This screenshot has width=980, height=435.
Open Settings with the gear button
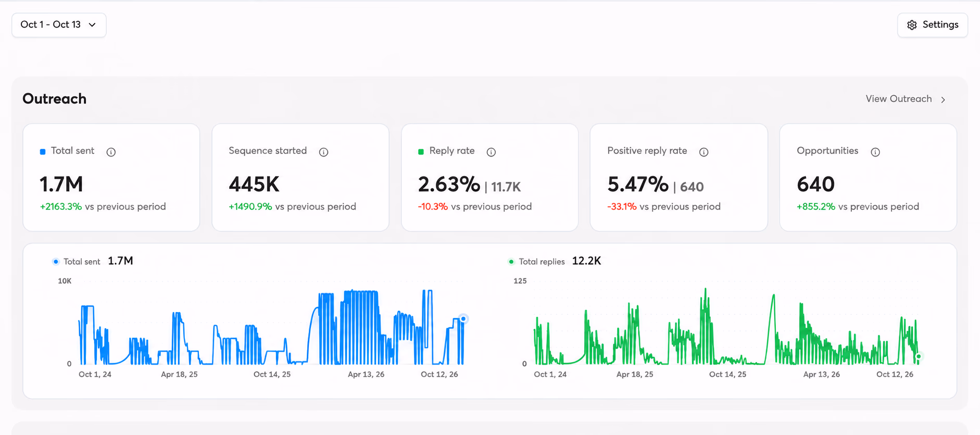933,25
